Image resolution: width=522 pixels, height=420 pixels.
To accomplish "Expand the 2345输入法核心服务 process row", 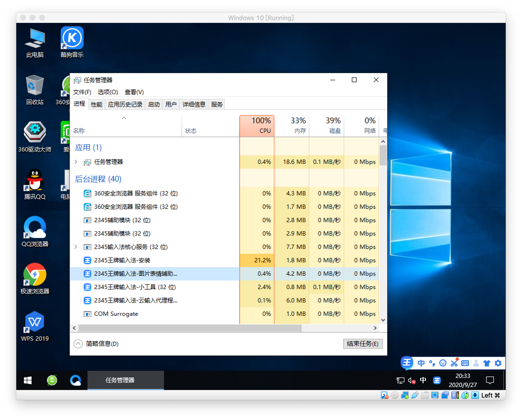I will (76, 247).
